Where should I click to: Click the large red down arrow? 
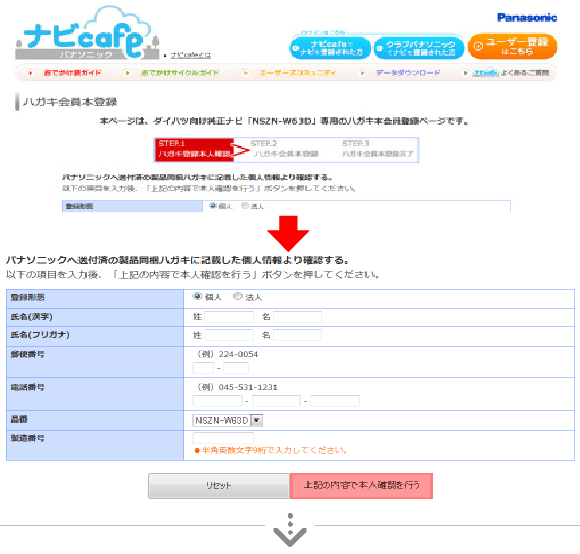click(x=288, y=233)
